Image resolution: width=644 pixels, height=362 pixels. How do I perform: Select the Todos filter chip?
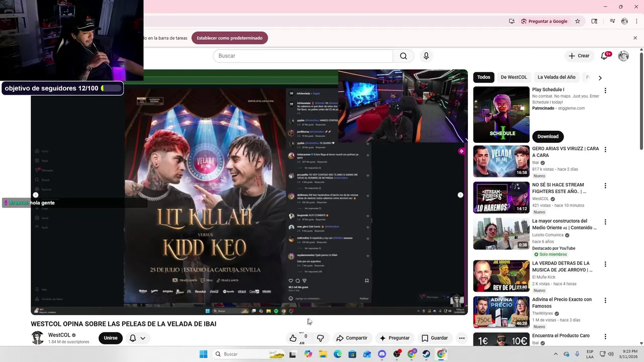tap(484, 77)
